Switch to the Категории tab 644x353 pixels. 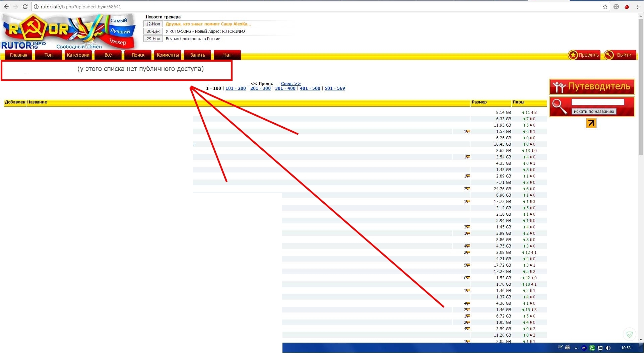[78, 55]
